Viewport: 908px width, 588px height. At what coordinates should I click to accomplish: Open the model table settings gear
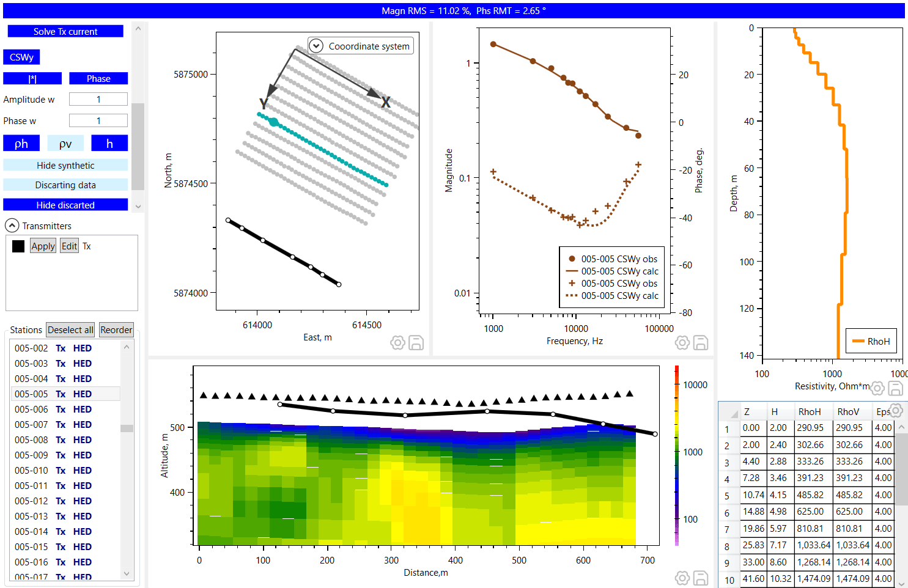896,410
